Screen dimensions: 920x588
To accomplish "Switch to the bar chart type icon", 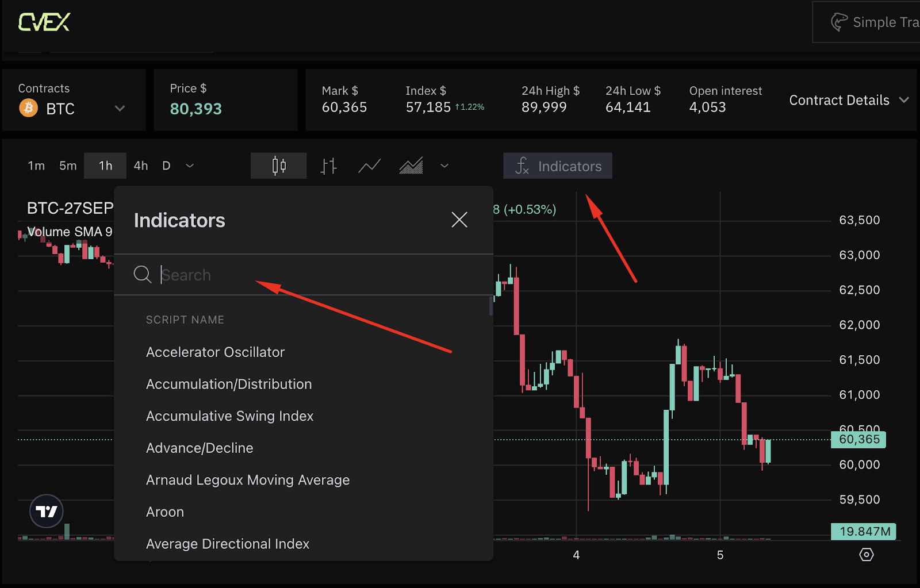I will coord(328,166).
